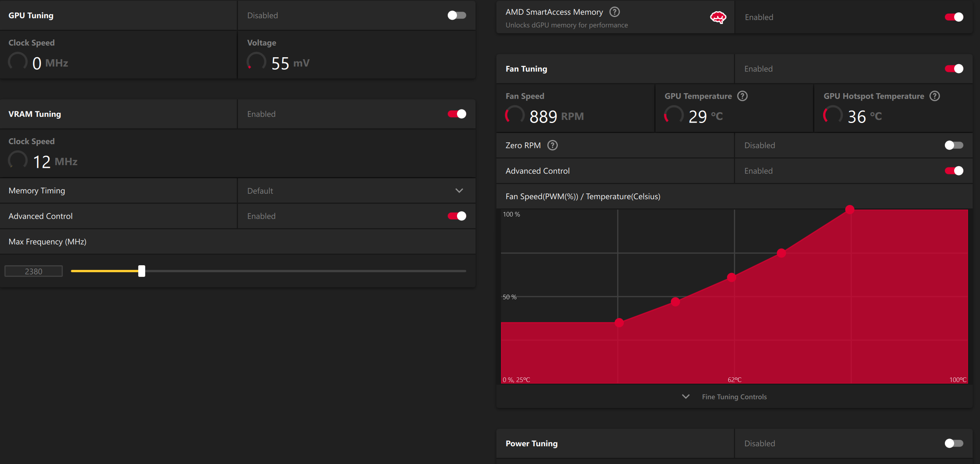Open the Zero RPM help icon

553,145
